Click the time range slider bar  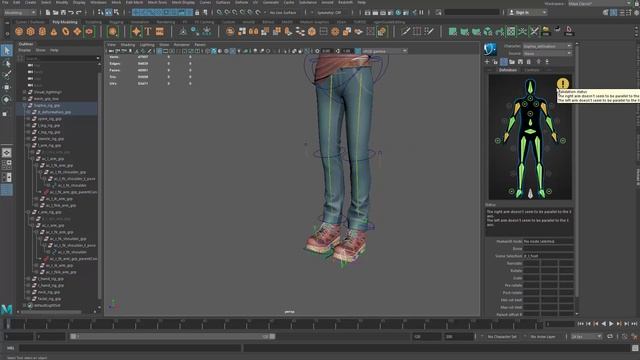pyautogui.click(x=172, y=337)
